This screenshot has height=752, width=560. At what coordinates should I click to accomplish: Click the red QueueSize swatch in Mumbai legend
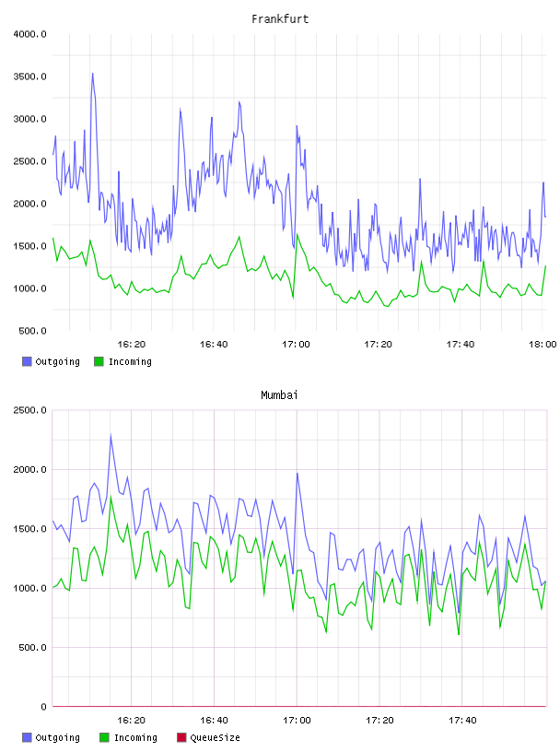click(181, 737)
